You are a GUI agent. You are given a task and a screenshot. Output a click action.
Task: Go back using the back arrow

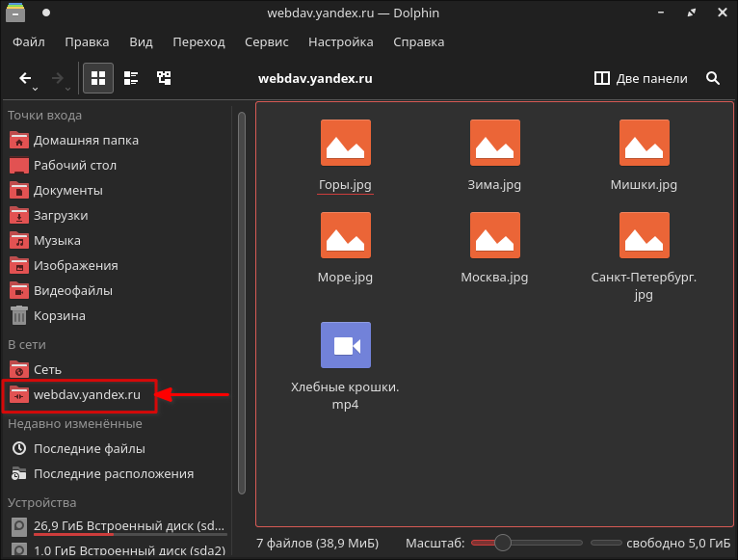coord(26,79)
